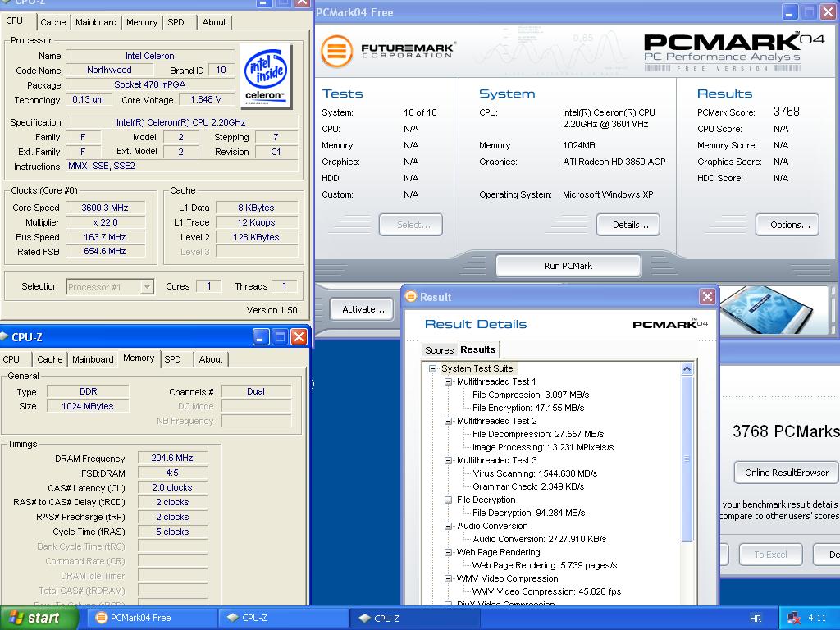The image size is (840, 630).
Task: Collapse the Multithreaded Test 2 node
Action: click(x=448, y=421)
